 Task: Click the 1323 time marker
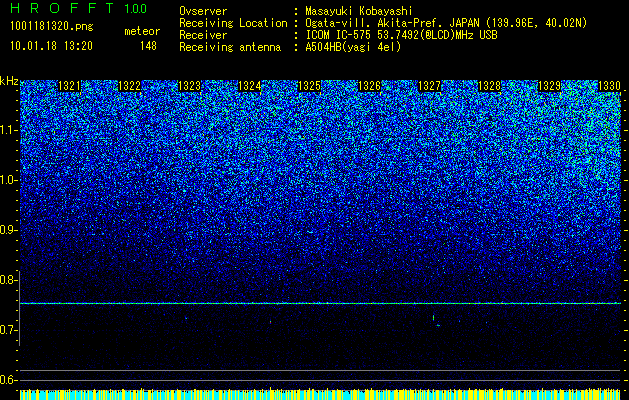point(189,86)
